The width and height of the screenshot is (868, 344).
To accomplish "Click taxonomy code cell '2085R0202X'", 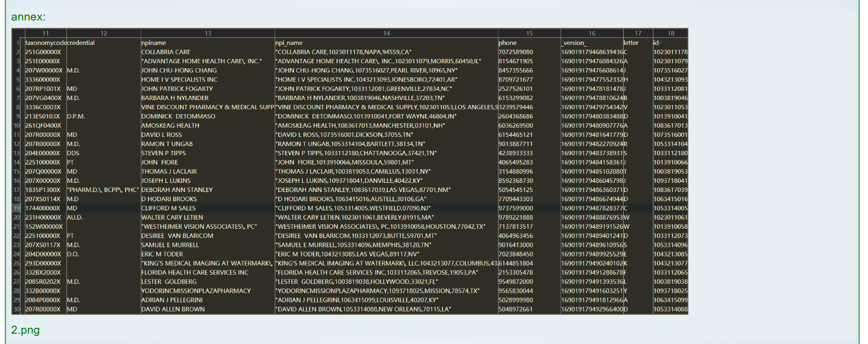I will coord(45,282).
